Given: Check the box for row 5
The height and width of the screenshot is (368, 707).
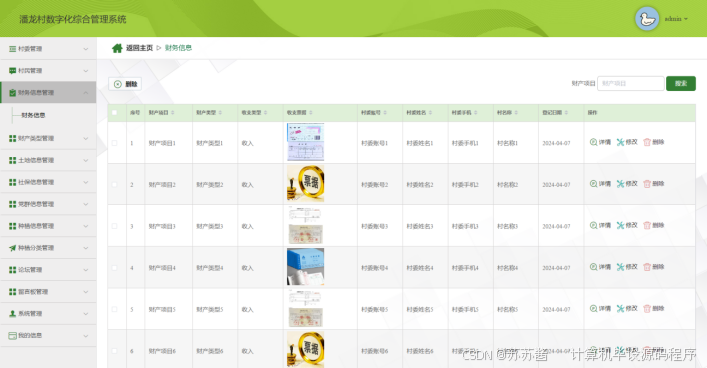Looking at the screenshot, I should click(x=115, y=309).
